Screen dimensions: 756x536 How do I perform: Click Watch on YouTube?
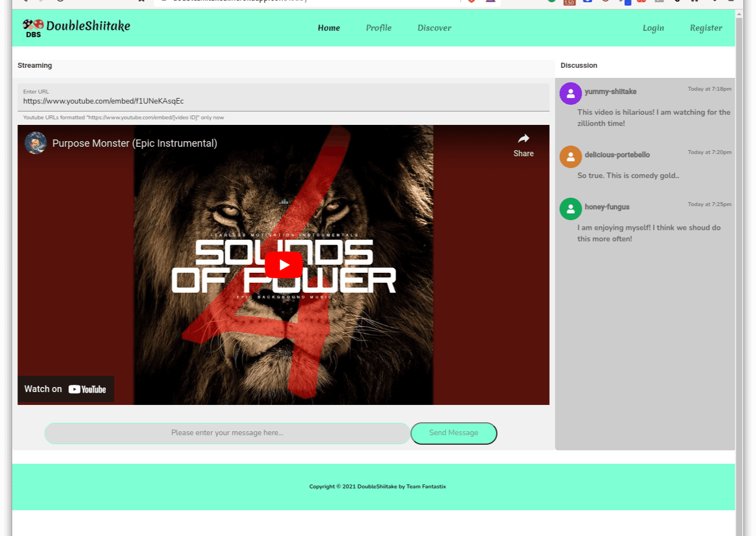[x=66, y=389]
